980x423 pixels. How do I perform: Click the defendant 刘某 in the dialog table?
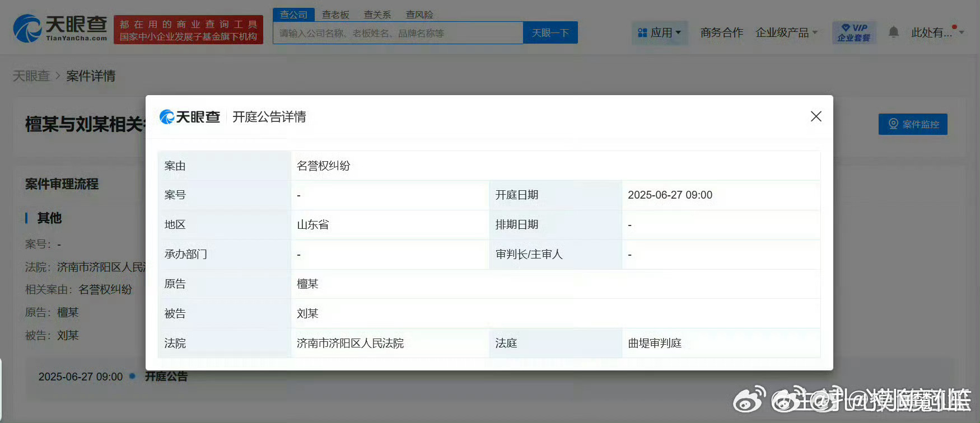coord(307,313)
